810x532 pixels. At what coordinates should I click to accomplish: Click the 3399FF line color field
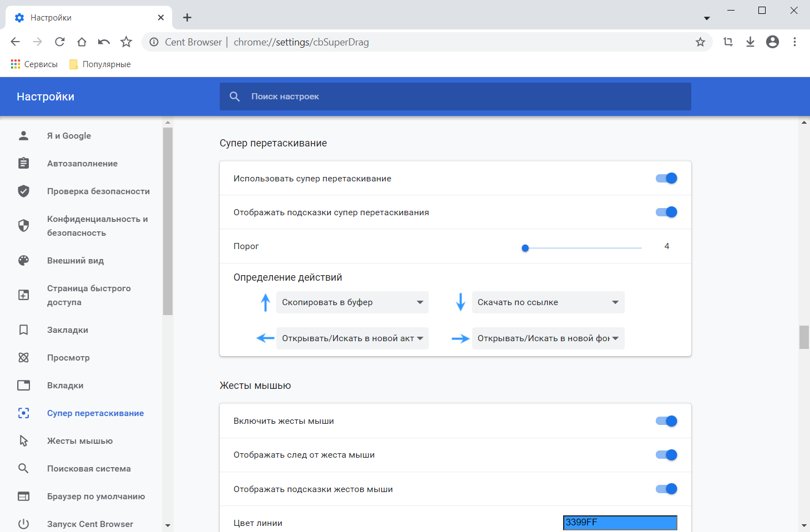coord(620,523)
